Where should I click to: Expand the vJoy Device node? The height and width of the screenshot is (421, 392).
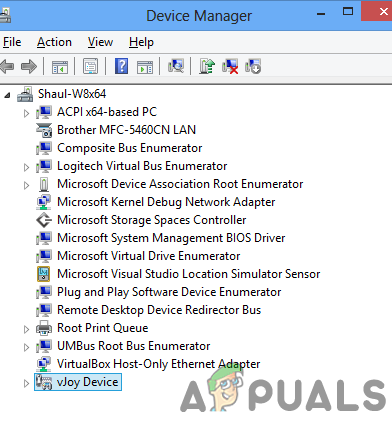[x=26, y=383]
